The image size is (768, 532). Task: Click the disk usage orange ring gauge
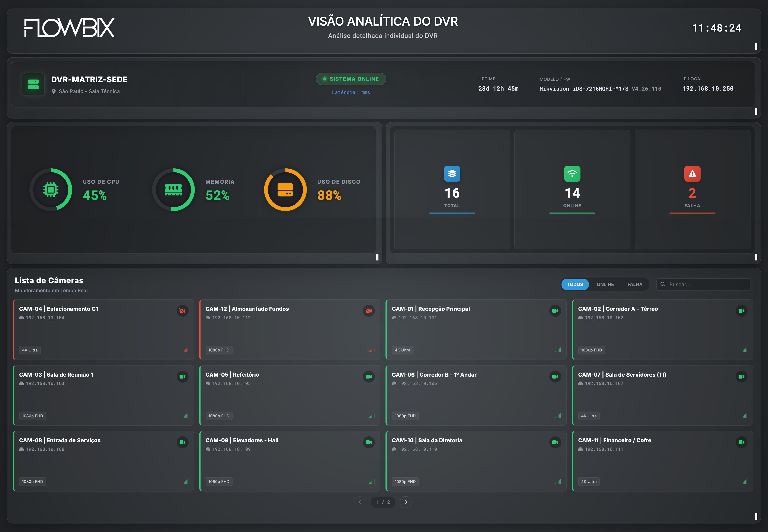(285, 190)
